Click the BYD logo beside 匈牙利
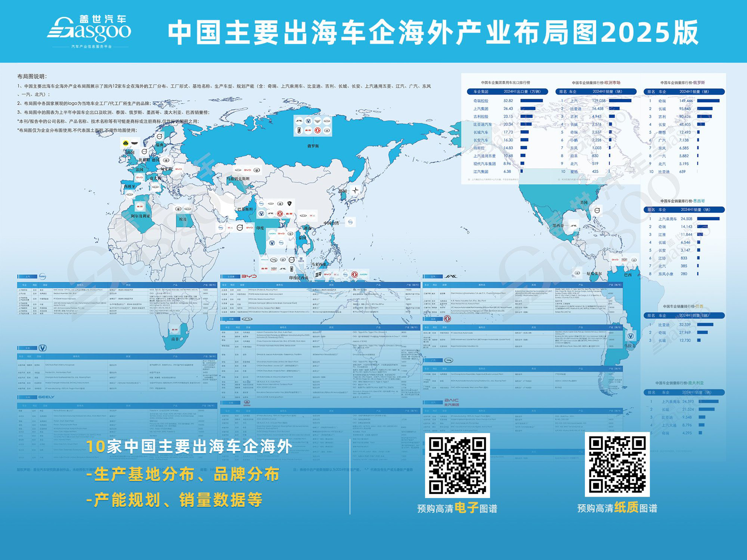The width and height of the screenshot is (747, 560). tap(179, 169)
